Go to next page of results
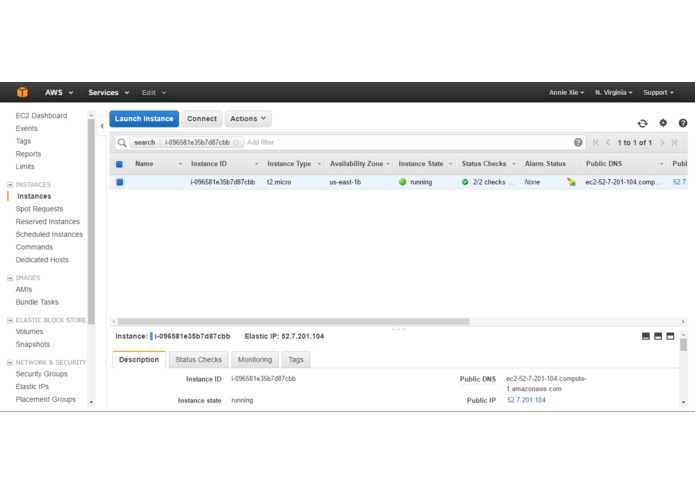Viewport: 695px width, 494px height. tap(662, 142)
